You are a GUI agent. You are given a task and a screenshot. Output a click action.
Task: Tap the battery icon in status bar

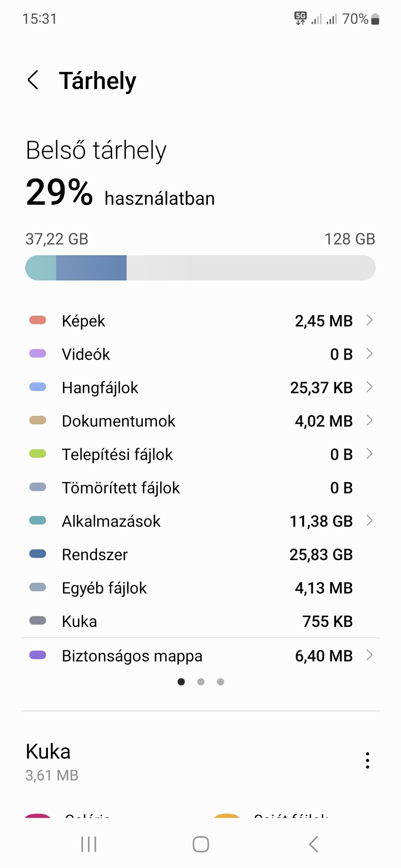(x=375, y=19)
